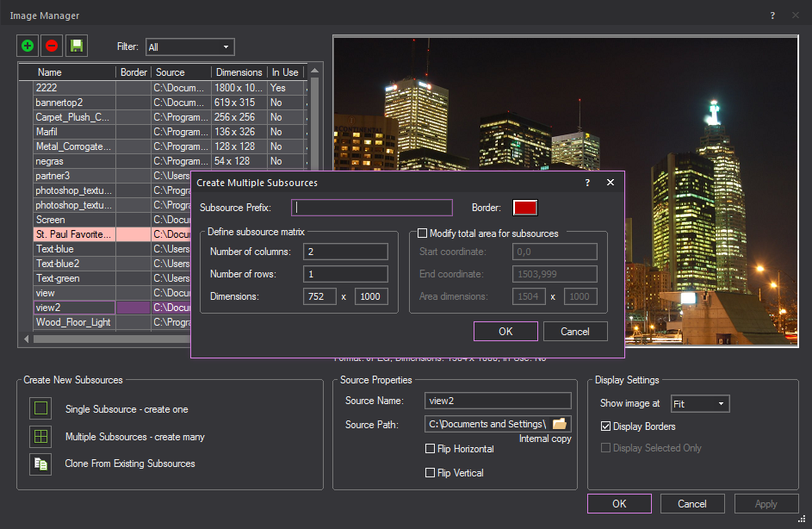Expand the Filter list arrow
The image size is (812, 529).
pos(226,47)
